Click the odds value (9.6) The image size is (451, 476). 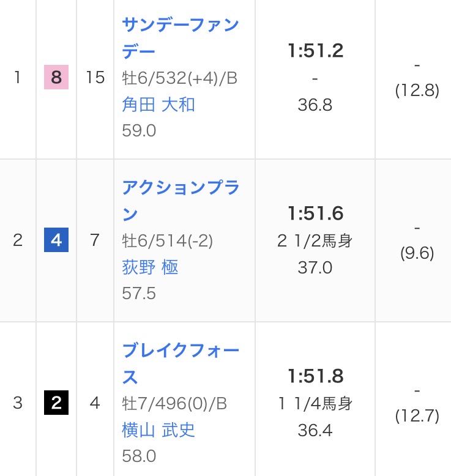pos(417,253)
